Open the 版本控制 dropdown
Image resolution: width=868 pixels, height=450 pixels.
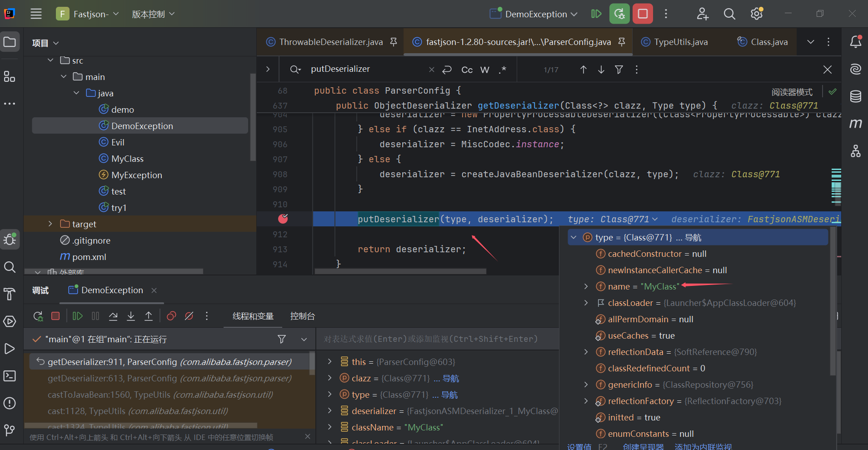pos(153,14)
